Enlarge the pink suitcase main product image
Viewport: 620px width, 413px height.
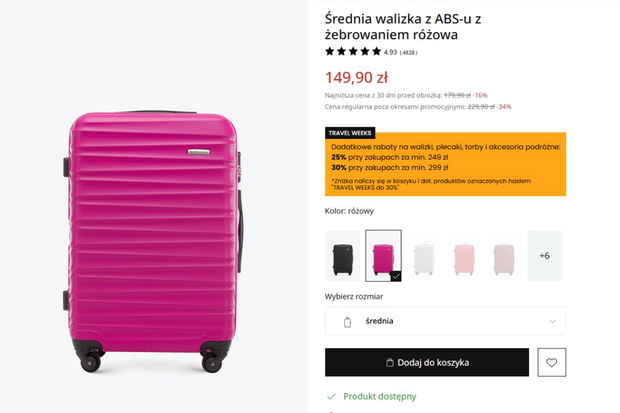click(x=153, y=241)
